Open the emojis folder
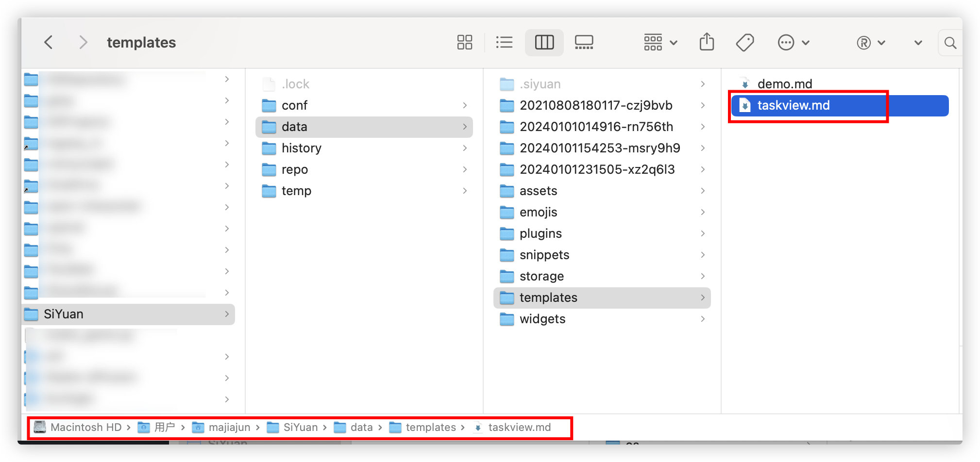Screen dimensions: 980x462 [x=602, y=213]
